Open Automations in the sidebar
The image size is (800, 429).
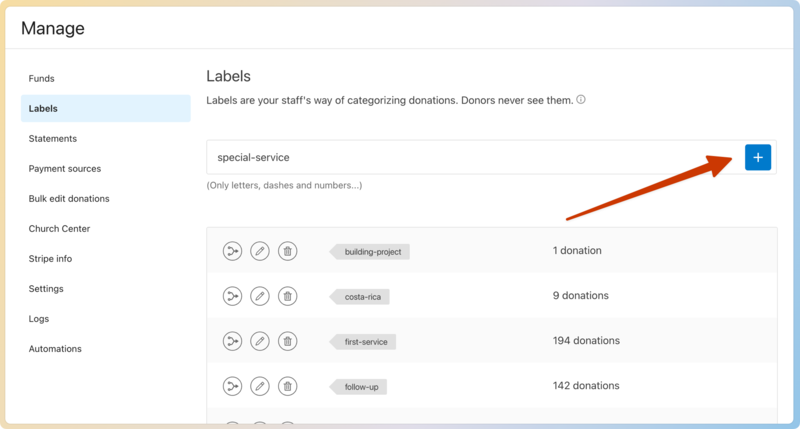coord(55,348)
